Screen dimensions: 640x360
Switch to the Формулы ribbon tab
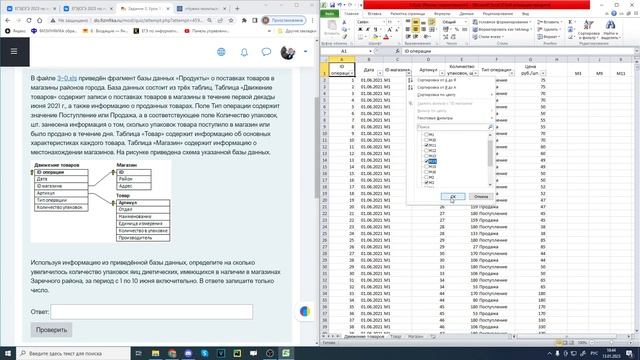coord(442,13)
